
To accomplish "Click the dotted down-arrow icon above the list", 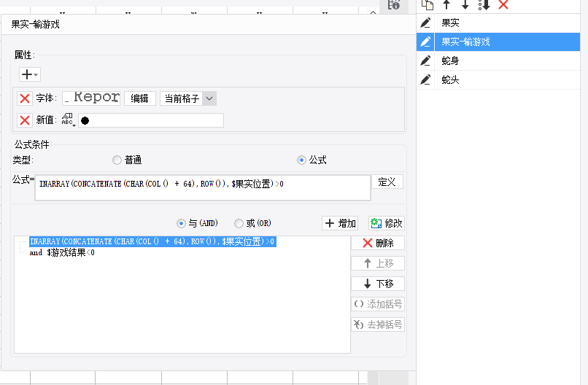I will click(x=484, y=4).
